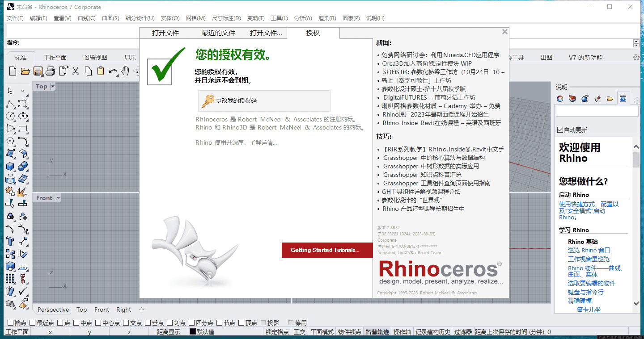Click the Document Properties icon

pos(63,71)
